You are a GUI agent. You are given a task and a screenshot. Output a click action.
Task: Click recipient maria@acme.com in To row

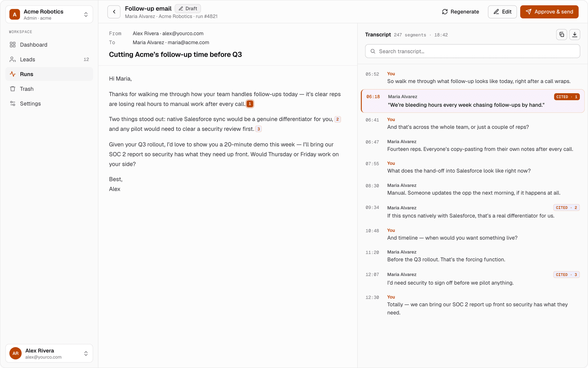click(x=188, y=43)
